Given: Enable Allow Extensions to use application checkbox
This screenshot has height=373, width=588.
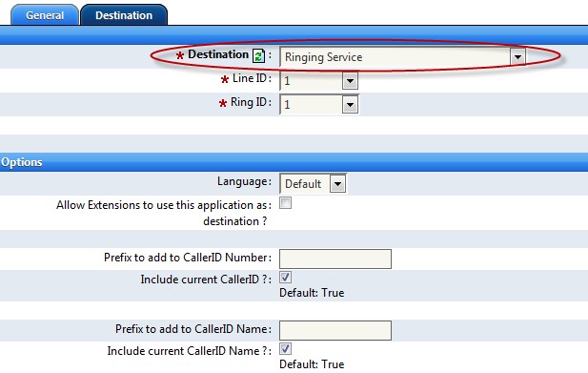Looking at the screenshot, I should click(285, 203).
